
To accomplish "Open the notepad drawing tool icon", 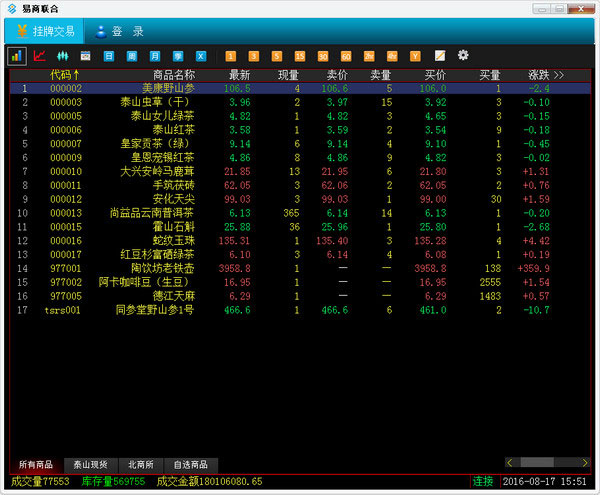I will click(x=440, y=56).
